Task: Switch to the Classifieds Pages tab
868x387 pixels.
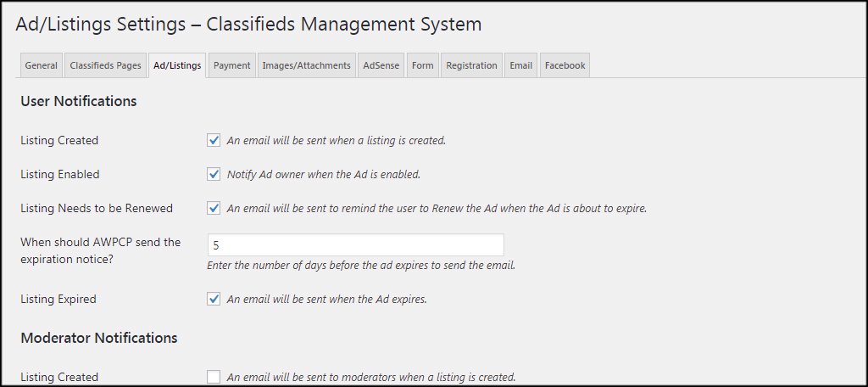Action: pos(105,65)
